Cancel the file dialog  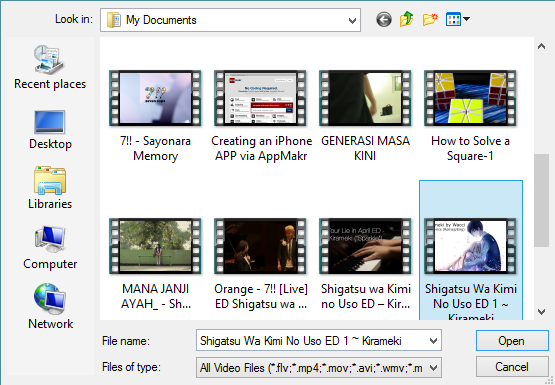point(512,367)
